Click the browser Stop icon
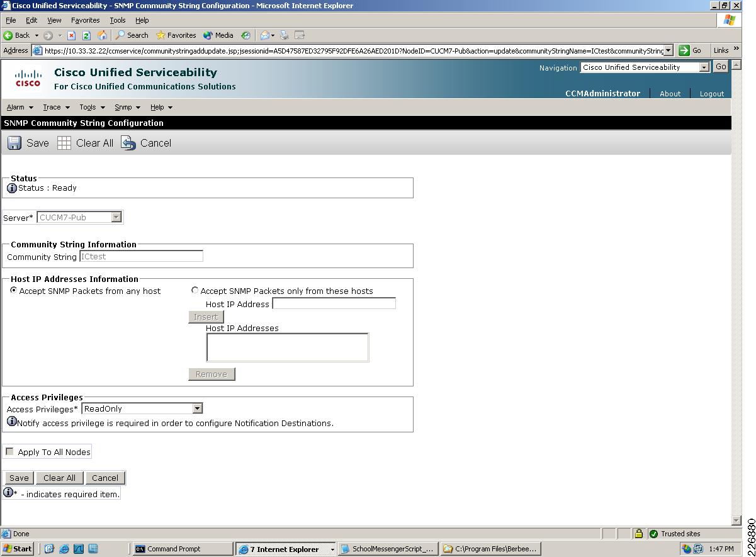756x557 pixels. point(71,35)
